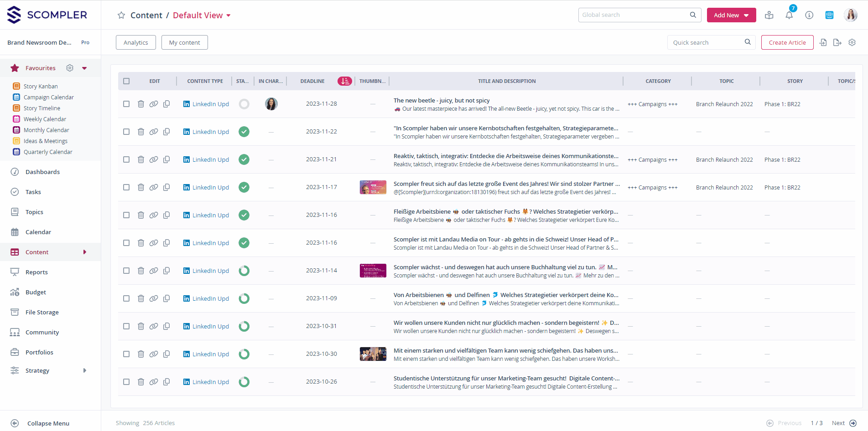
Task: Tick the checkbox for the 2023-10-26 article
Action: [x=126, y=382]
